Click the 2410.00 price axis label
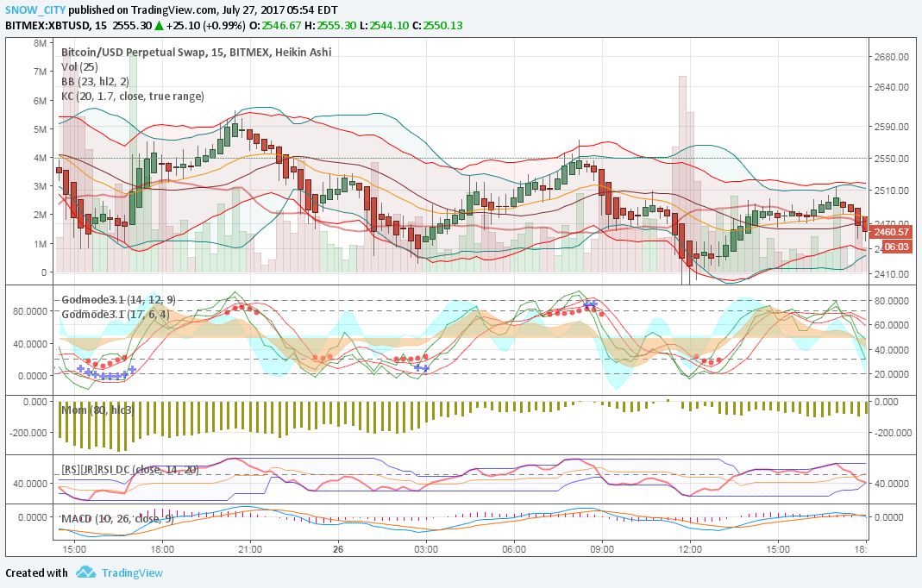 point(892,274)
